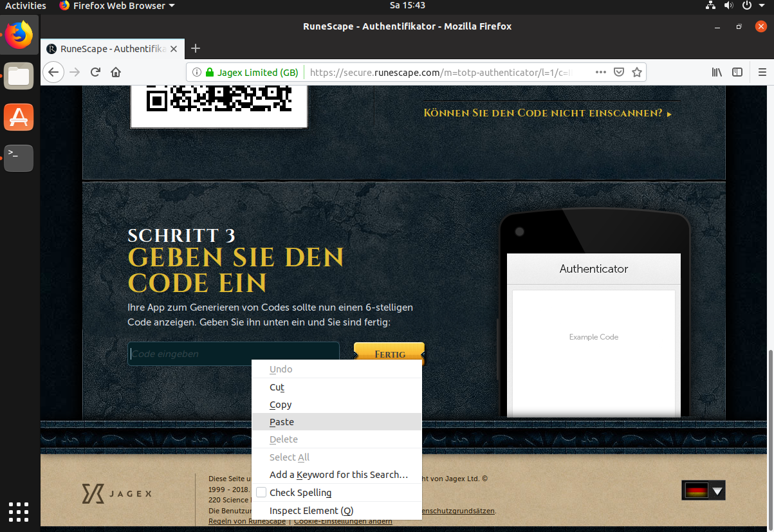Follow 'Können Sie den Code nicht einscannen?' link

(x=547, y=113)
